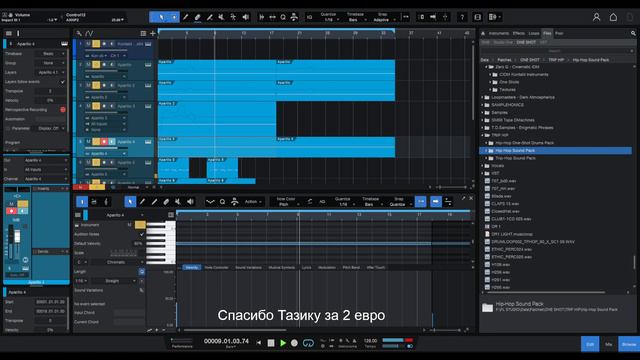This screenshot has width=640, height=360.
Task: Click timeline ruler at bar 17
Action: [272, 33]
